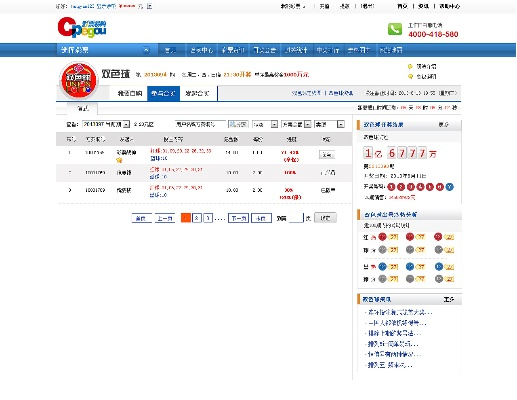The image size is (517, 400).
Task: Click the first red ball in the 红 hot-number row
Action: click(382, 237)
